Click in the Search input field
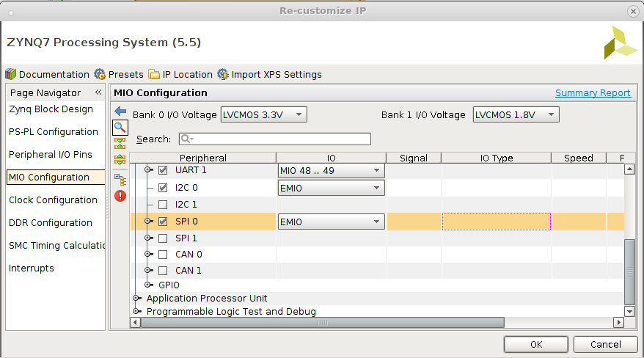 (275, 139)
